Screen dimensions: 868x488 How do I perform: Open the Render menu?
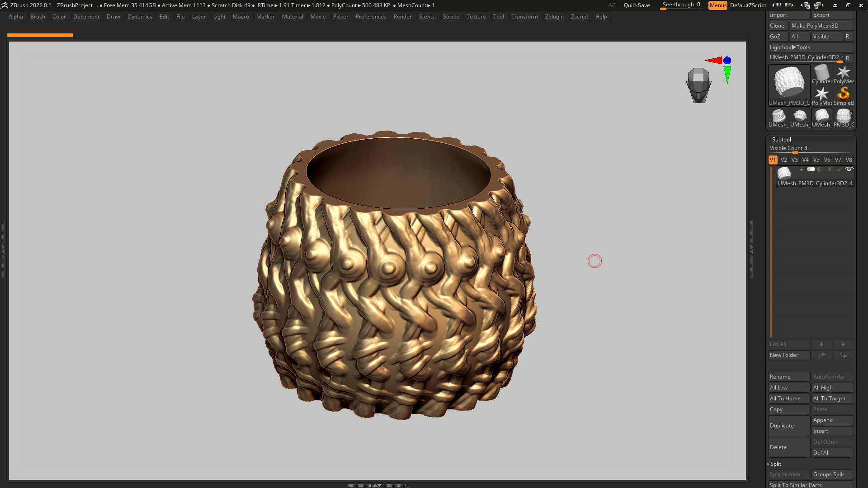tap(402, 17)
